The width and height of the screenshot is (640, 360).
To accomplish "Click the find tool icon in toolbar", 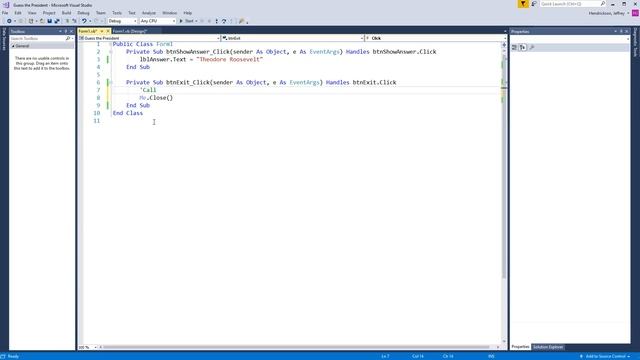I will 242,21.
